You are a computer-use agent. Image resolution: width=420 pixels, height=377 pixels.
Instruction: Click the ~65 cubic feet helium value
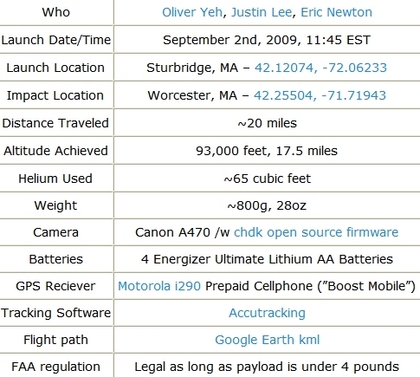click(x=267, y=179)
